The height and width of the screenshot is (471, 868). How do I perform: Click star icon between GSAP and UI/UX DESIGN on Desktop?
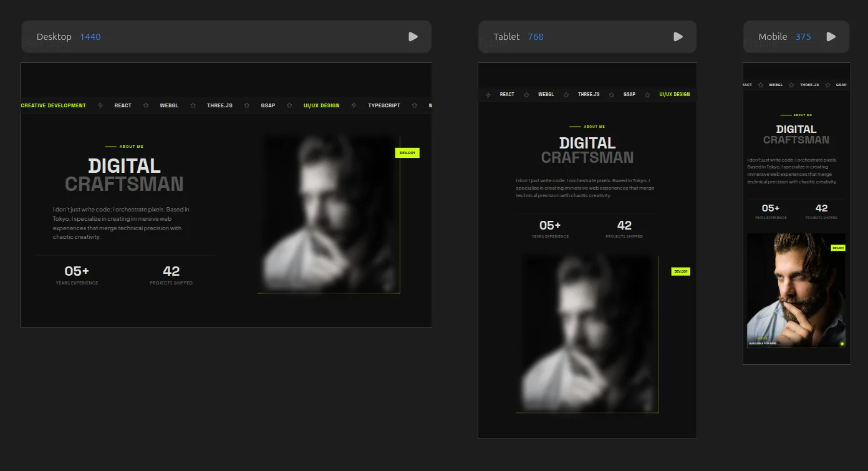[x=289, y=105]
